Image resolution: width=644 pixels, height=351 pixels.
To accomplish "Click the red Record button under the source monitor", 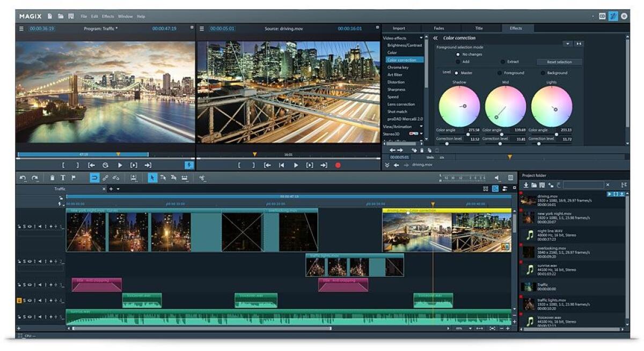I will 338,165.
